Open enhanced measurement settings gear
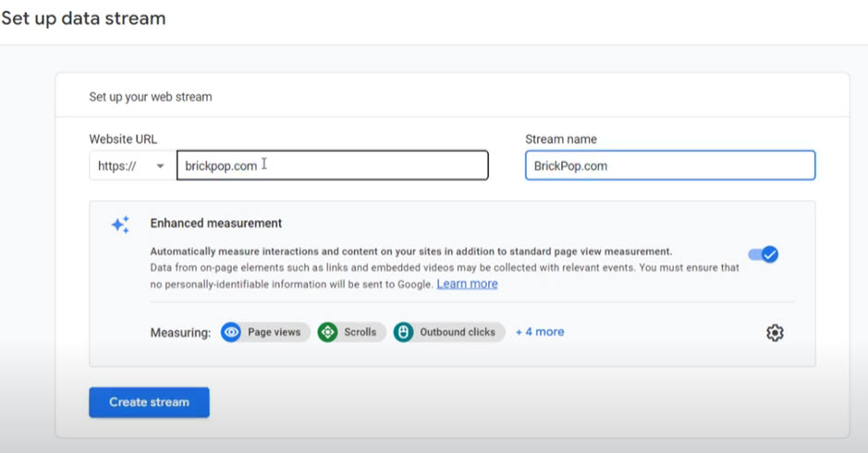The height and width of the screenshot is (453, 868). tap(775, 333)
